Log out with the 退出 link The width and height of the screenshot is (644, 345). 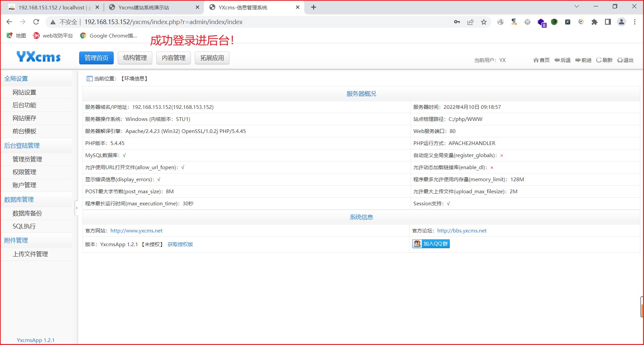(x=625, y=60)
